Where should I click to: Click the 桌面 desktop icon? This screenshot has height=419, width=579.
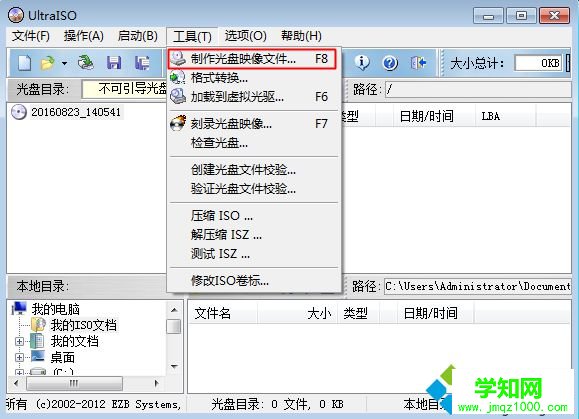point(38,356)
